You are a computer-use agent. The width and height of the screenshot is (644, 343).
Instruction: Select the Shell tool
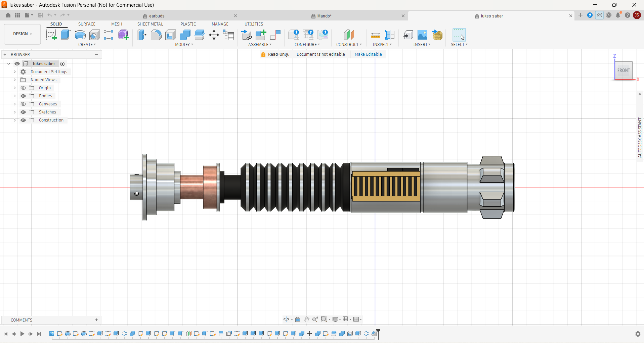[170, 35]
